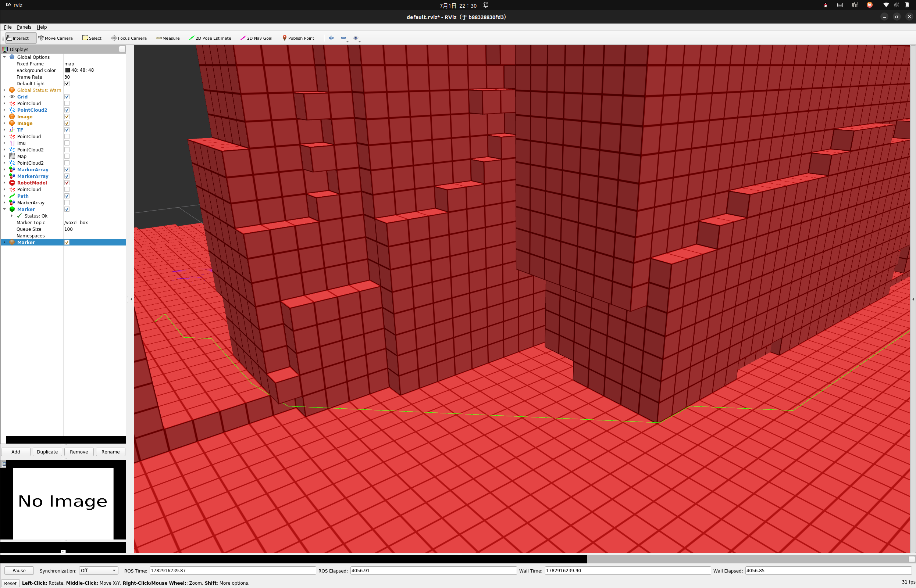Click the Global Status warning icon
916x588 pixels.
pyautogui.click(x=12, y=90)
